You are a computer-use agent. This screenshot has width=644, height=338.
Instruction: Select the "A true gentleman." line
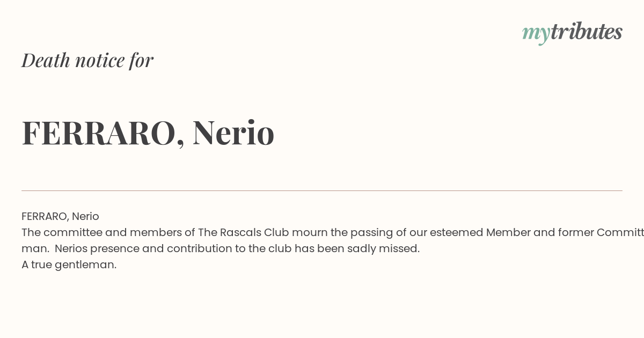pos(69,265)
